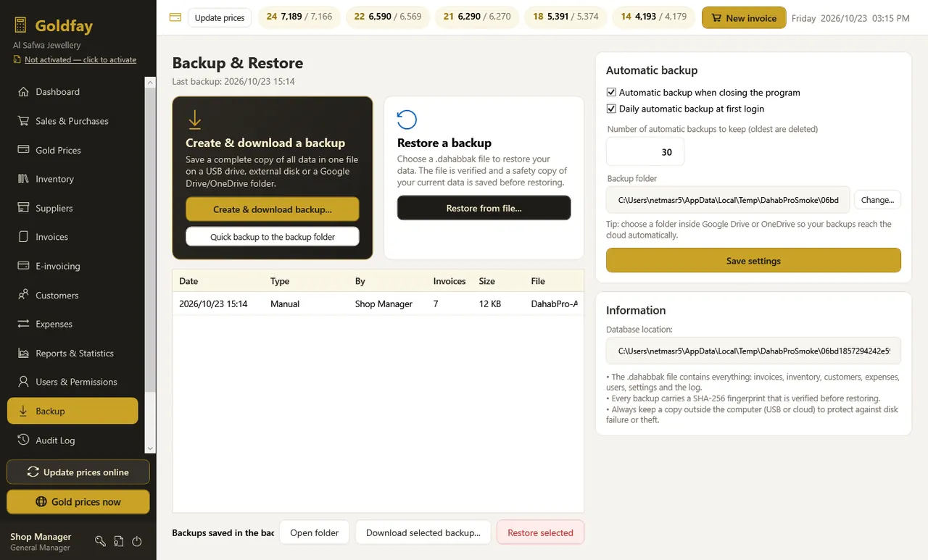This screenshot has width=928, height=560.
Task: Open the Audit Log page
Action: coord(72,440)
